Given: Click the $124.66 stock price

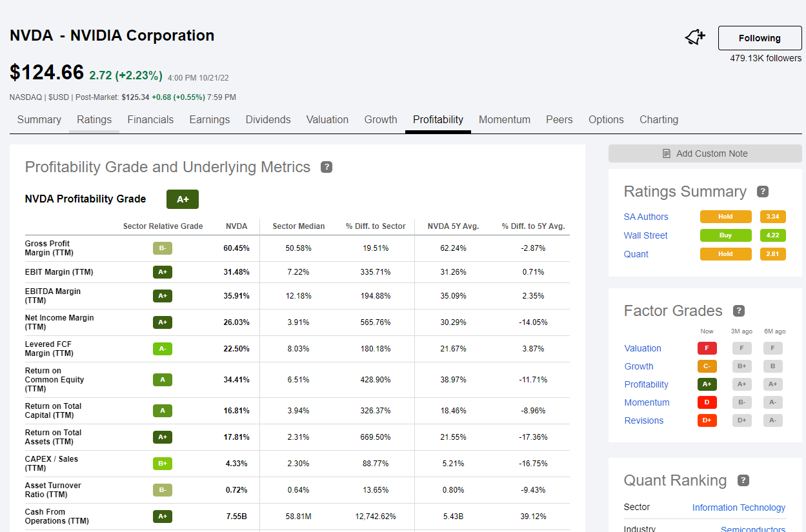Looking at the screenshot, I should tap(46, 72).
